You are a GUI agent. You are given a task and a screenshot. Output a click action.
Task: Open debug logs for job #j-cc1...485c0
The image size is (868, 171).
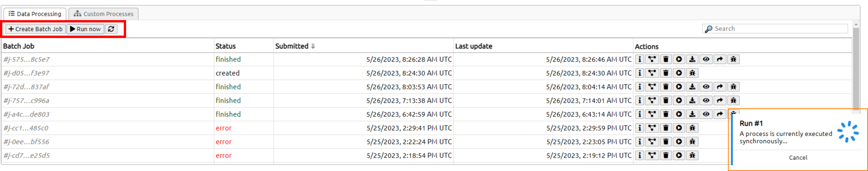(x=692, y=128)
